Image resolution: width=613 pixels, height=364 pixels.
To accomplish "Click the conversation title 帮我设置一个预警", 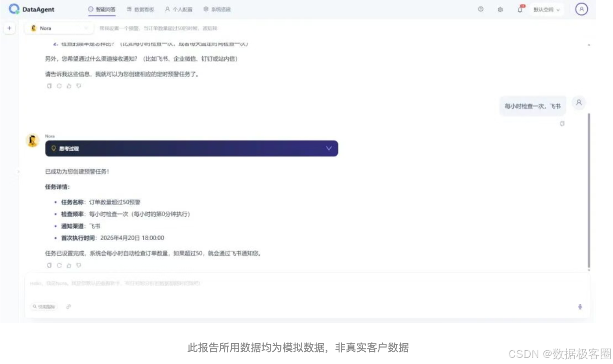I will coord(158,28).
